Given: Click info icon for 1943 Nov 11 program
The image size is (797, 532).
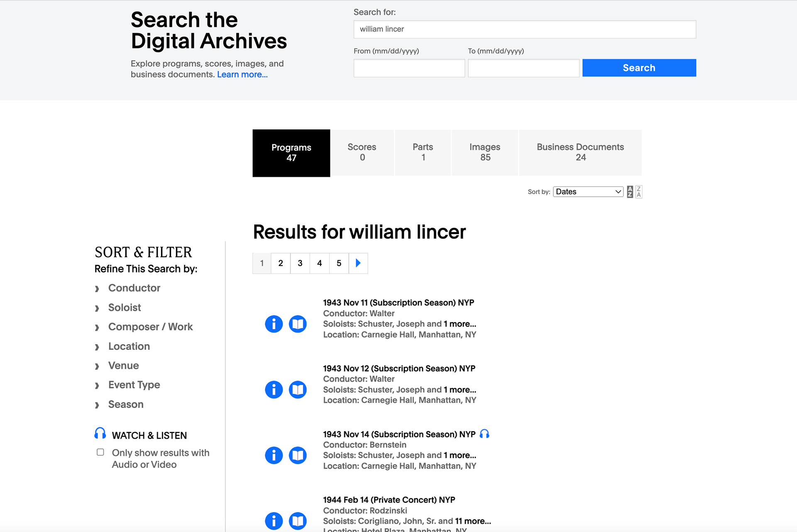Looking at the screenshot, I should click(x=274, y=324).
